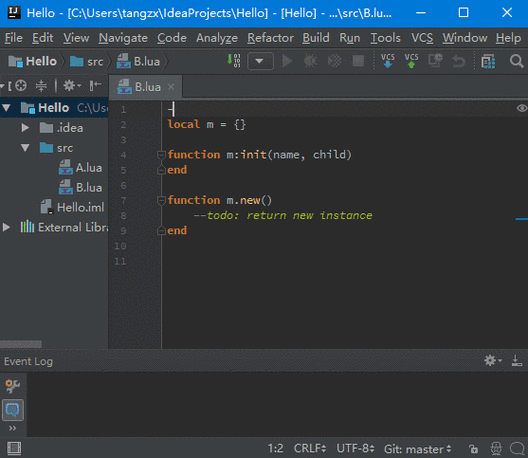Click the VCS Update Project icon
This screenshot has height=458, width=528.
click(x=388, y=61)
